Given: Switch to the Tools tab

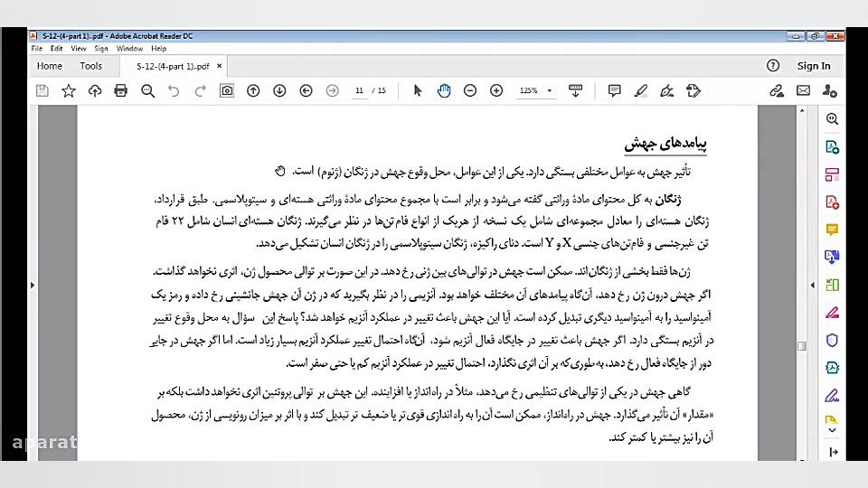Looking at the screenshot, I should (90, 66).
